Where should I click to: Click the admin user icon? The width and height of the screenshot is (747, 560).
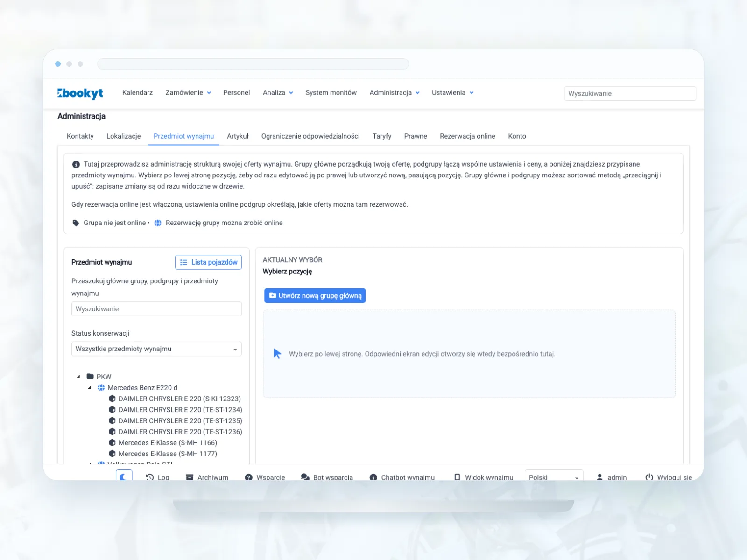[x=600, y=477]
